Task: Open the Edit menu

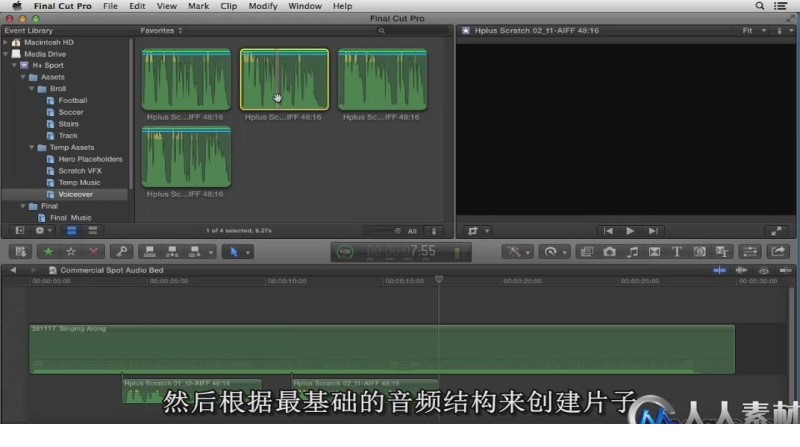Action: click(137, 6)
